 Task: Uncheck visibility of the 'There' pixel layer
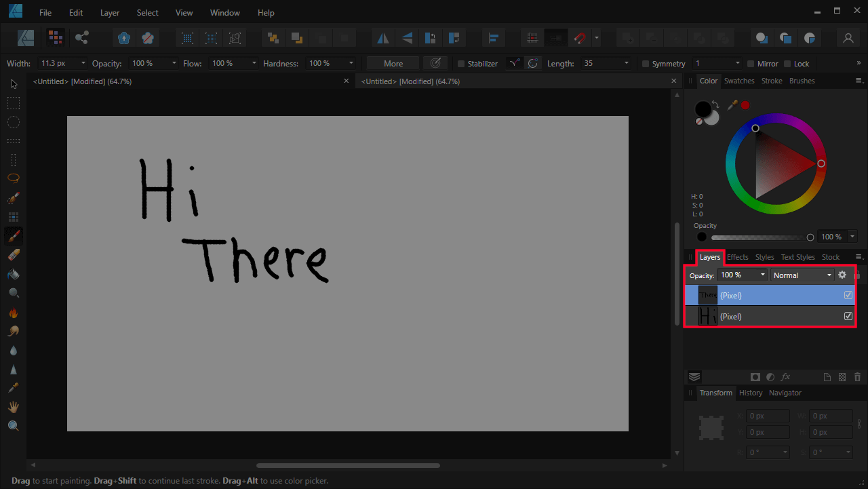click(848, 294)
